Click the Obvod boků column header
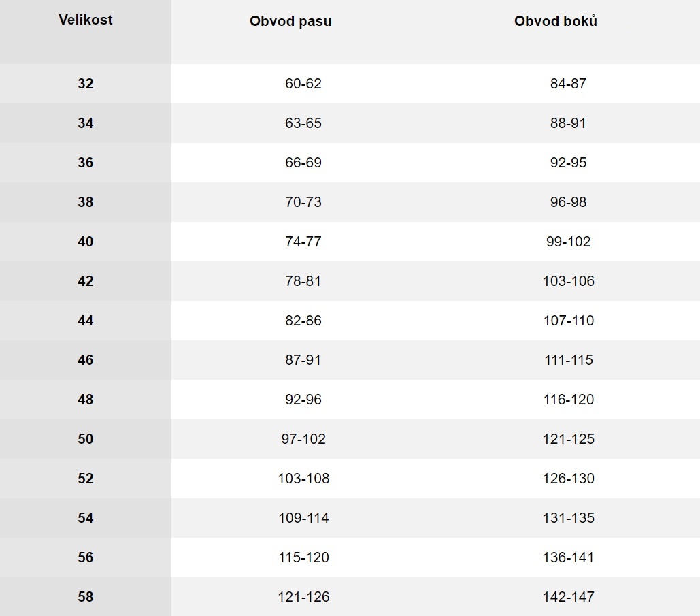The image size is (700, 616). point(555,21)
